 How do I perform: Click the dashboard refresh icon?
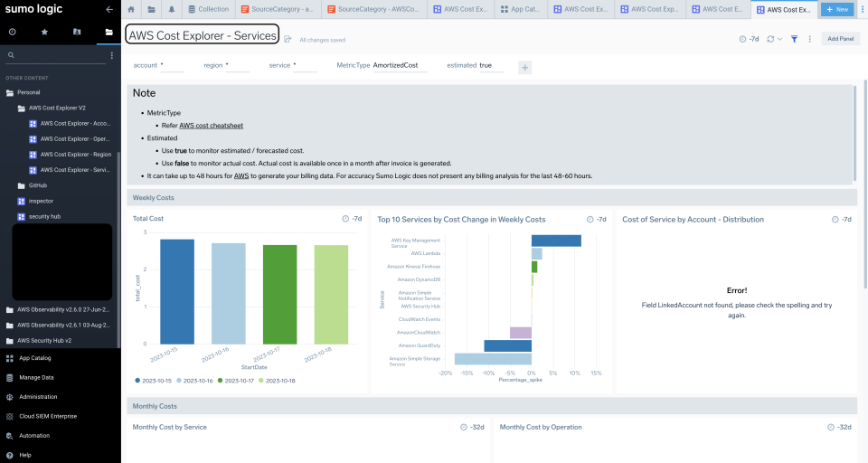point(770,39)
